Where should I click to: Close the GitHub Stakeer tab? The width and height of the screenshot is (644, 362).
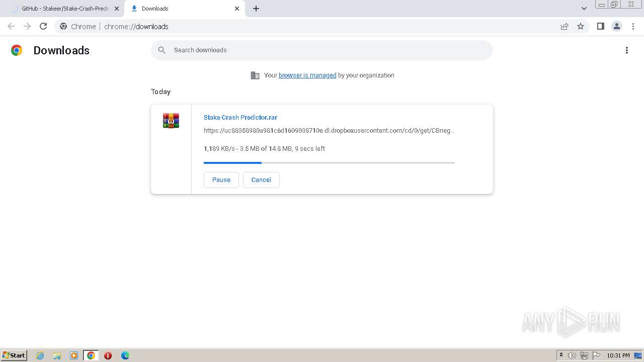[x=117, y=9]
